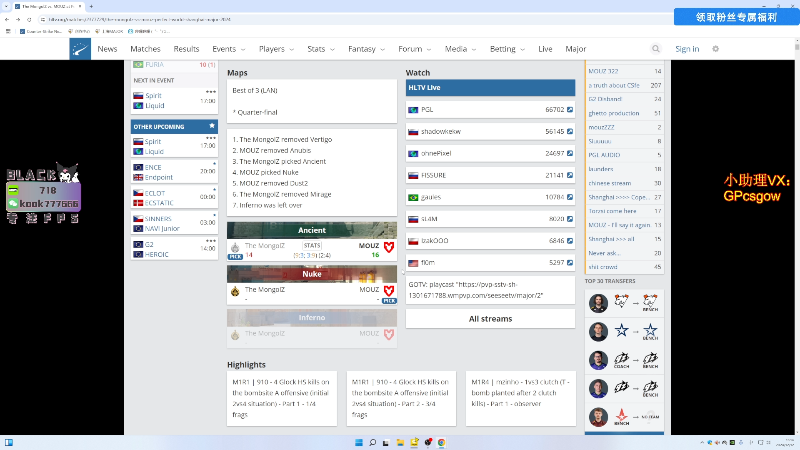Open STATS button on Ancient map
The height and width of the screenshot is (450, 800).
pos(312,245)
